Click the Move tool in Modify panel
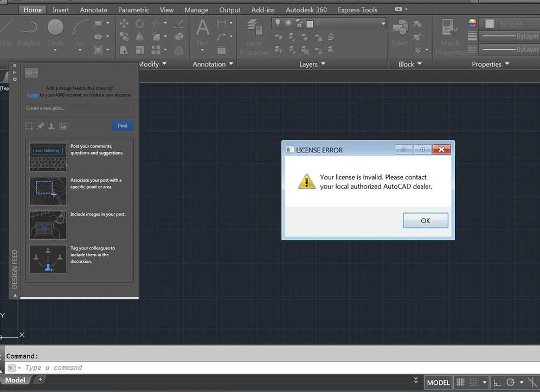Image resolution: width=540 pixels, height=392 pixels. pos(124,23)
